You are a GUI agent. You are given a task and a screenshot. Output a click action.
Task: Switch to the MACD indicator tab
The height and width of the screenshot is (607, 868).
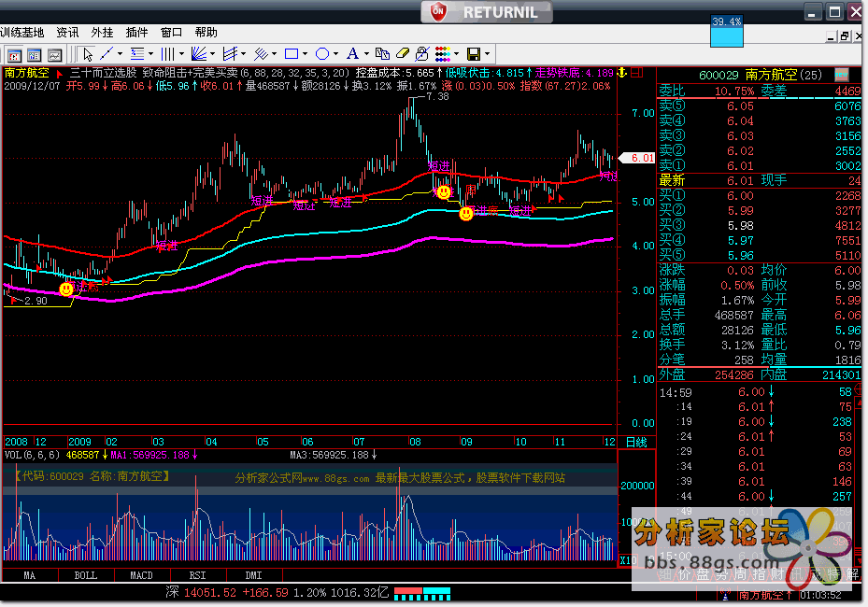click(x=142, y=575)
